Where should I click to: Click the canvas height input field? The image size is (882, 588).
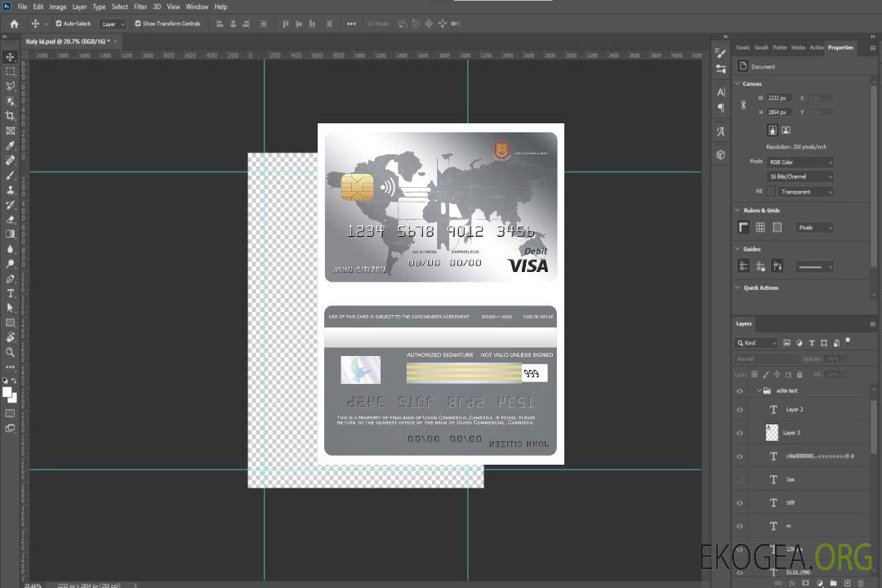(x=780, y=112)
